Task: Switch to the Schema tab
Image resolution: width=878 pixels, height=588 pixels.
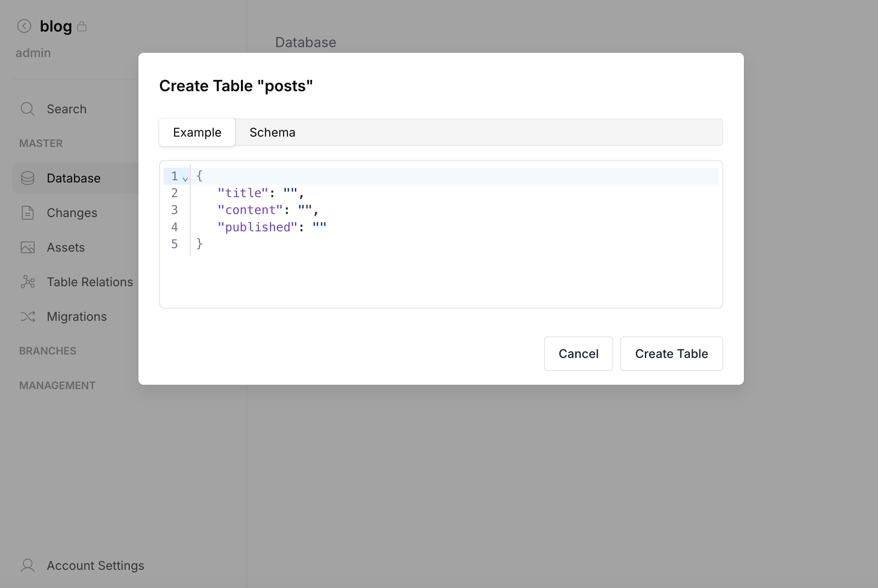Action: click(272, 132)
